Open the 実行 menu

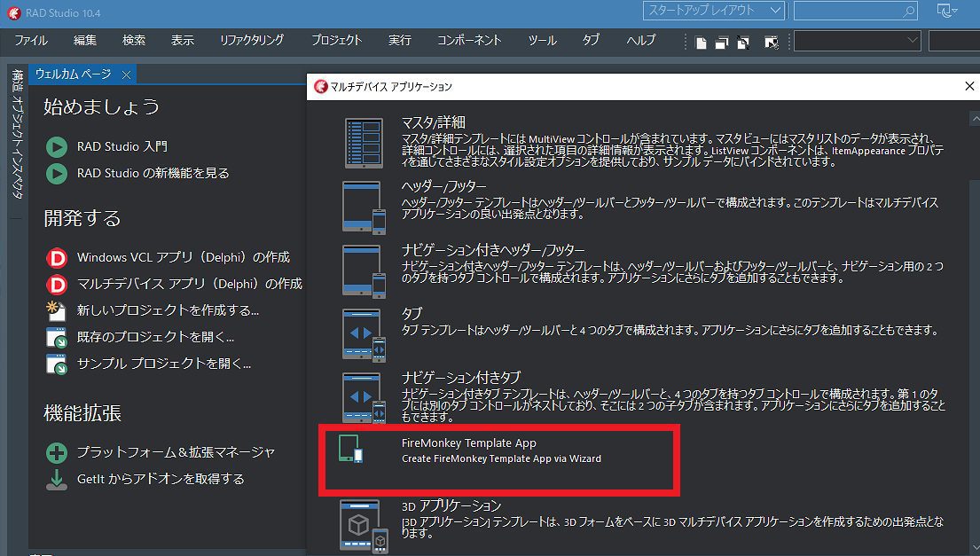[x=399, y=40]
